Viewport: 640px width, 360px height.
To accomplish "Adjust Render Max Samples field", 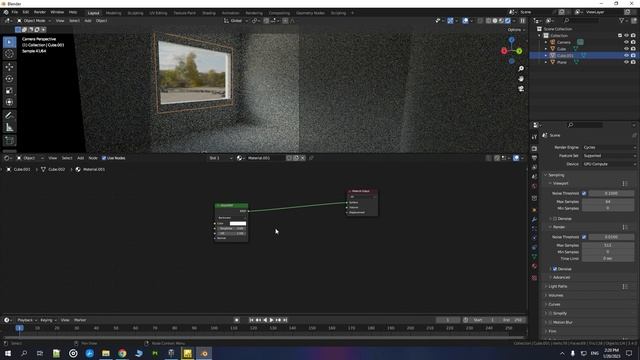I will (608, 245).
